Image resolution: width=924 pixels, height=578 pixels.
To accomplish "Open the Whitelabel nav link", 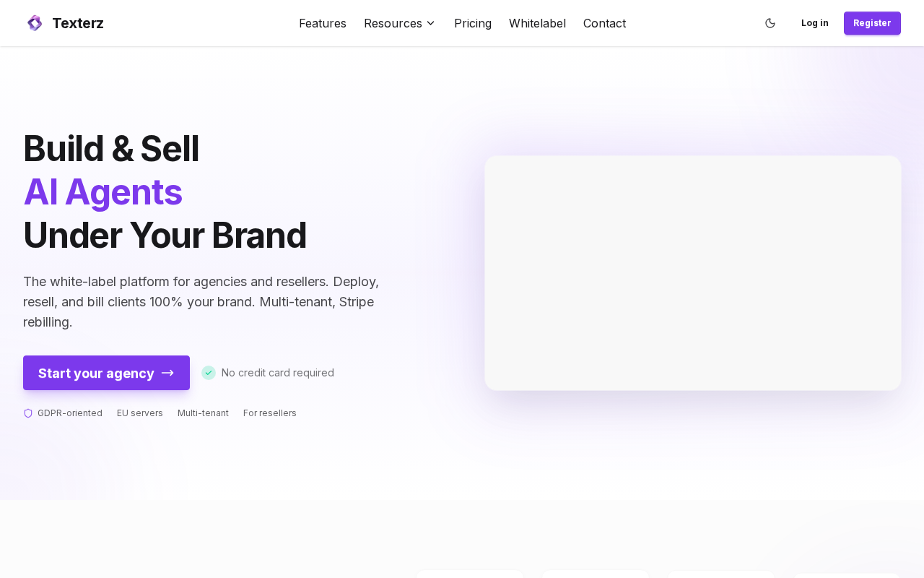I will tap(537, 23).
